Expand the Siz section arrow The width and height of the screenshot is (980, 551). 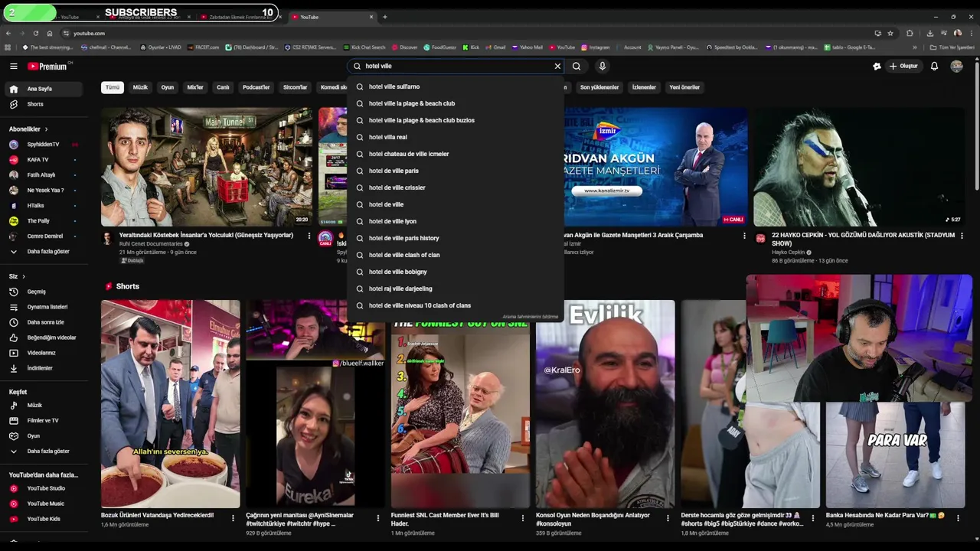[x=24, y=276]
